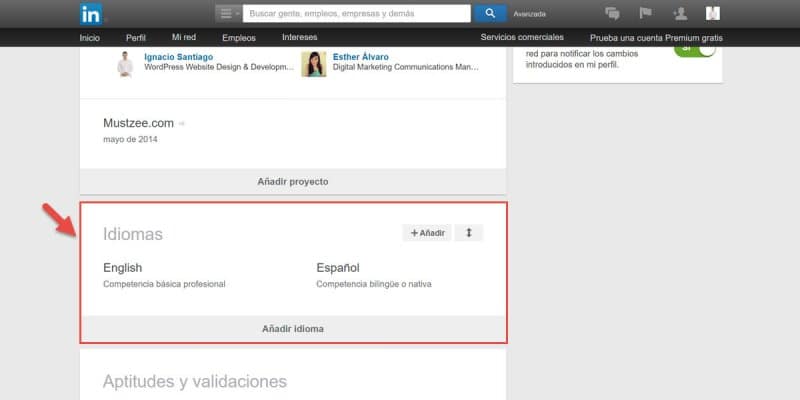The image size is (800, 400).
Task: Open the LinkedIn home logo
Action: pos(91,14)
